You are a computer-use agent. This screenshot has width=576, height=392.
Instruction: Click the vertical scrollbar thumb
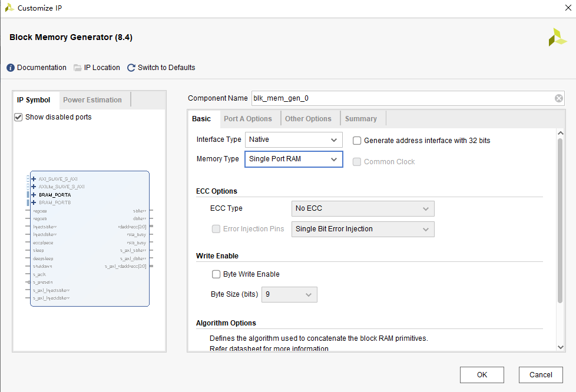point(560,221)
